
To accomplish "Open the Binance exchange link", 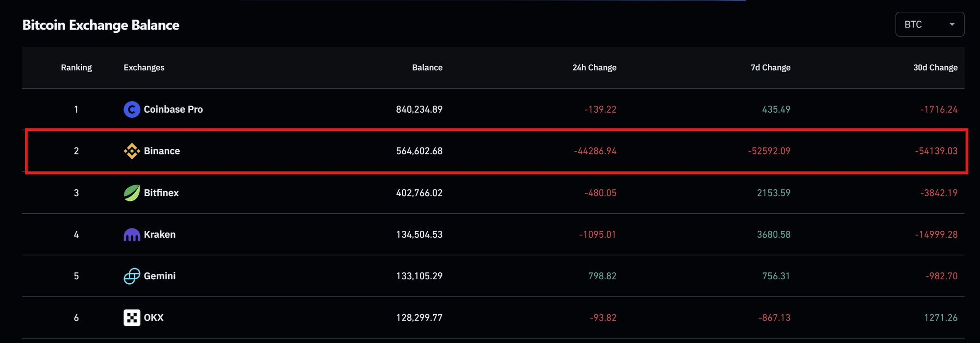I will tap(162, 151).
